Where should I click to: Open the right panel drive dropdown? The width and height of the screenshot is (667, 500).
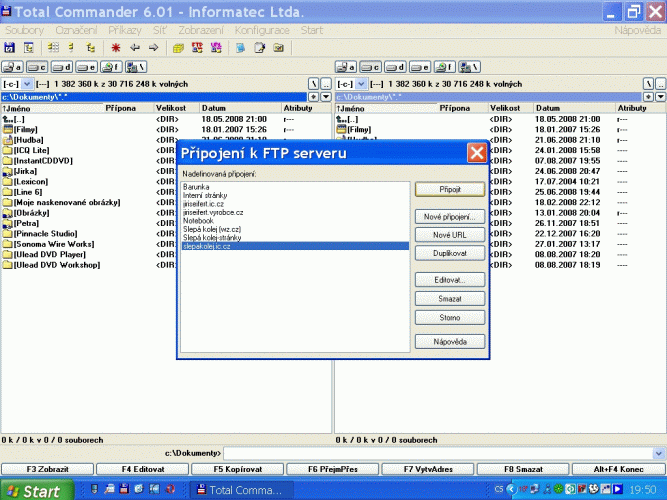pos(360,84)
